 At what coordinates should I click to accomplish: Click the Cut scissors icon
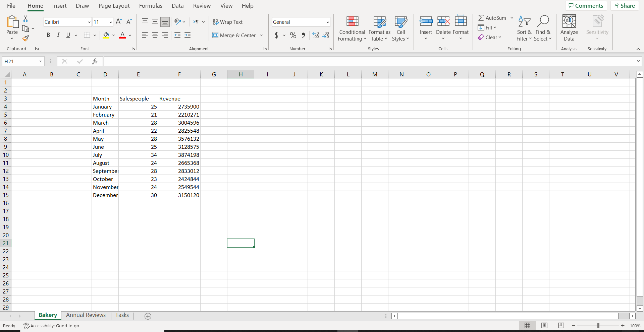pyautogui.click(x=25, y=19)
